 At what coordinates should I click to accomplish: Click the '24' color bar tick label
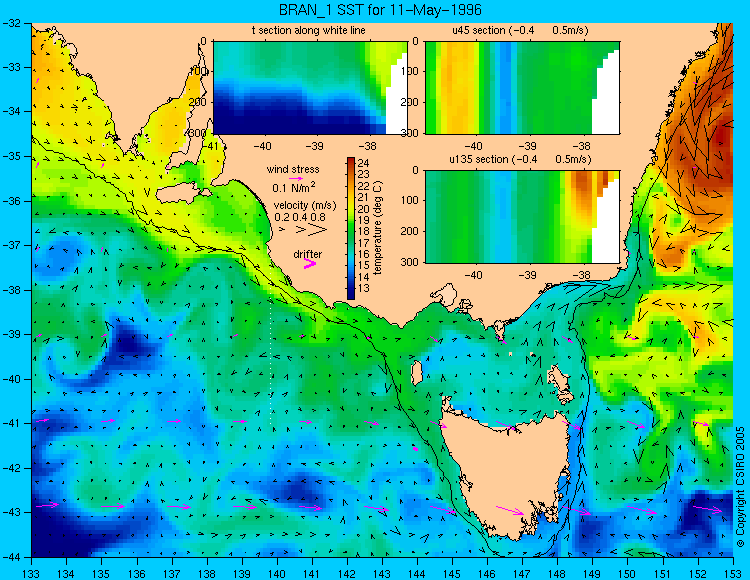click(x=364, y=163)
